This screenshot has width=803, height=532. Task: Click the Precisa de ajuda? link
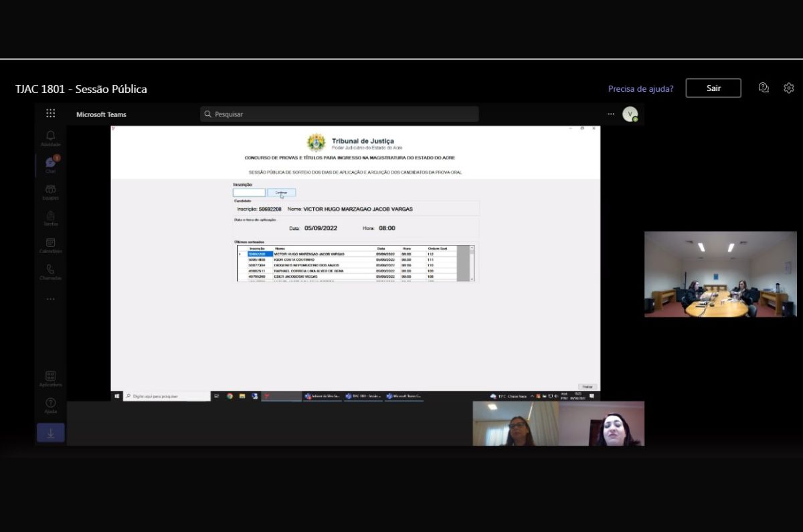pos(640,89)
